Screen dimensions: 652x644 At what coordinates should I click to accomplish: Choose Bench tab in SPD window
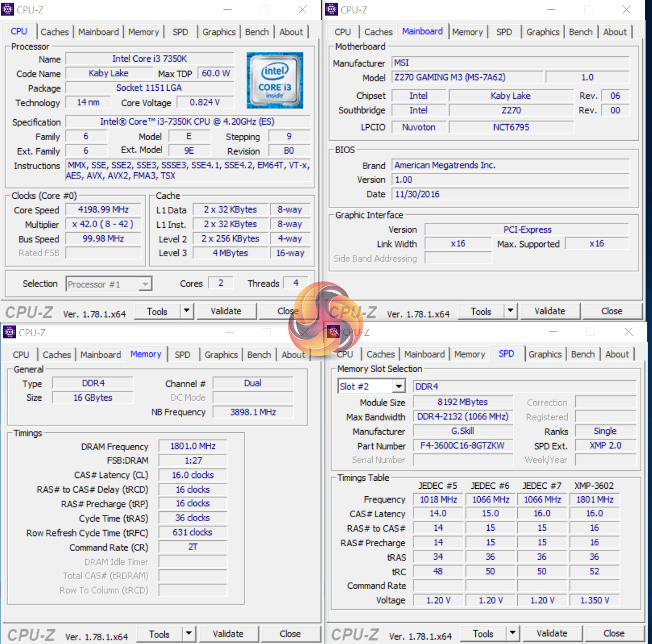point(583,354)
